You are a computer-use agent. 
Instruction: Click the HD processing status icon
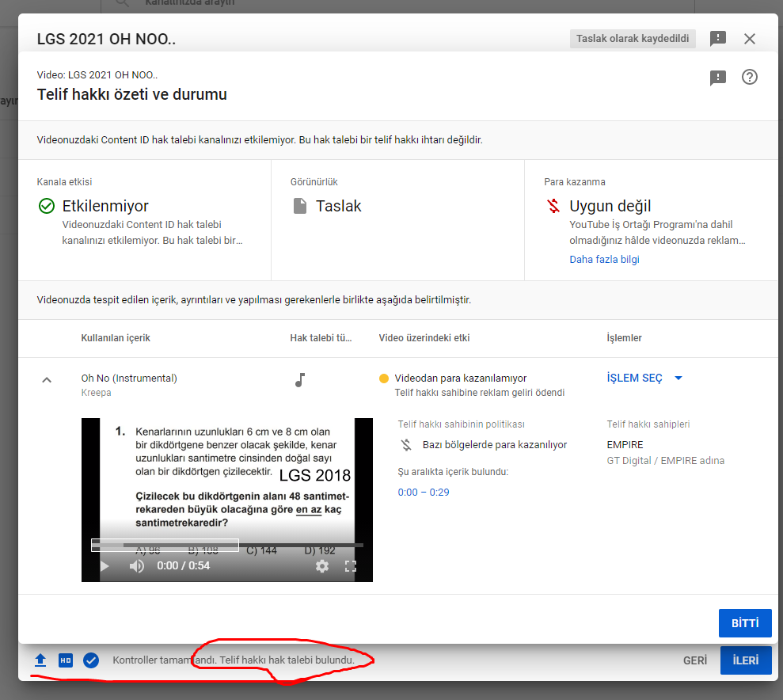coord(66,660)
